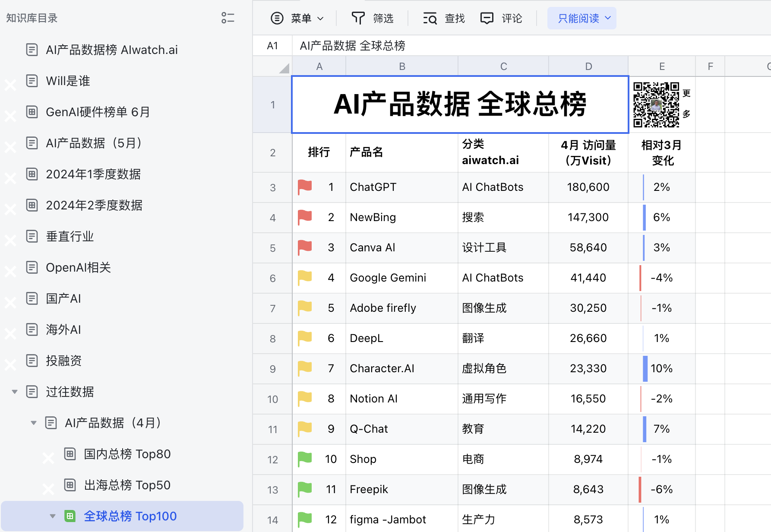Click the sheet icon beside GenAI硬件榜单 6月
Screen dimensions: 771x532
pyautogui.click(x=32, y=112)
